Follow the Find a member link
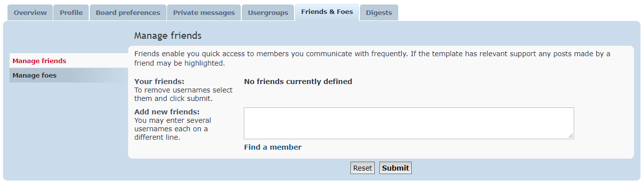The image size is (644, 182). (x=273, y=147)
